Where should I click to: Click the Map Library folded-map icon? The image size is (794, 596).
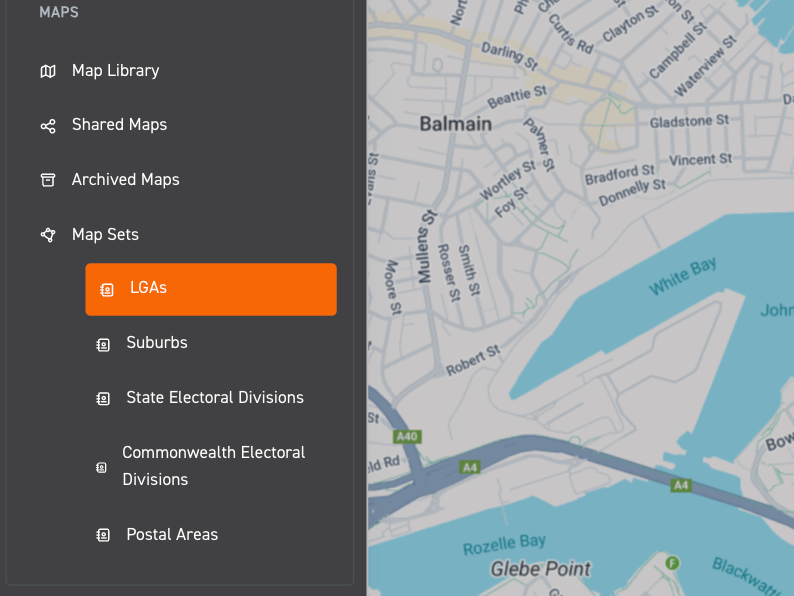pos(48,71)
